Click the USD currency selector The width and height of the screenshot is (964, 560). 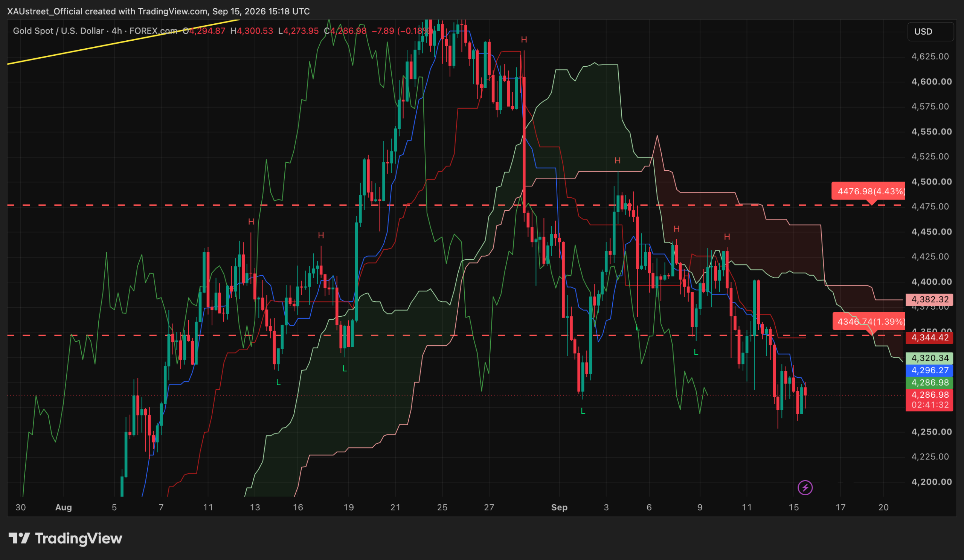[x=930, y=31]
